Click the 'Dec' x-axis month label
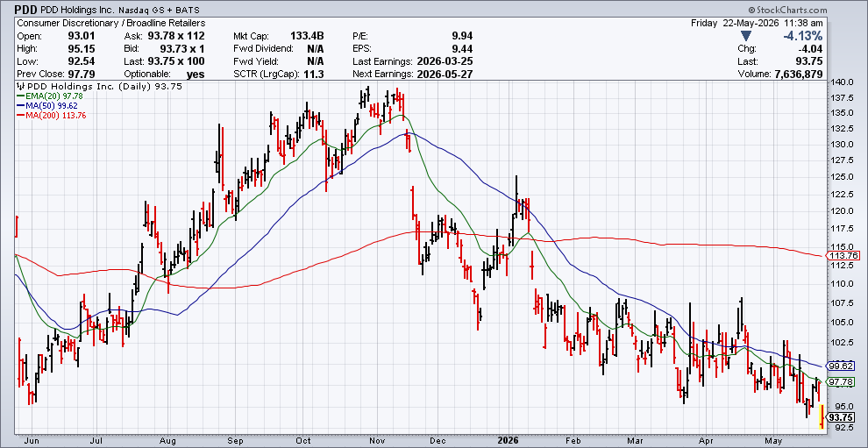The width and height of the screenshot is (868, 448). pyautogui.click(x=437, y=441)
